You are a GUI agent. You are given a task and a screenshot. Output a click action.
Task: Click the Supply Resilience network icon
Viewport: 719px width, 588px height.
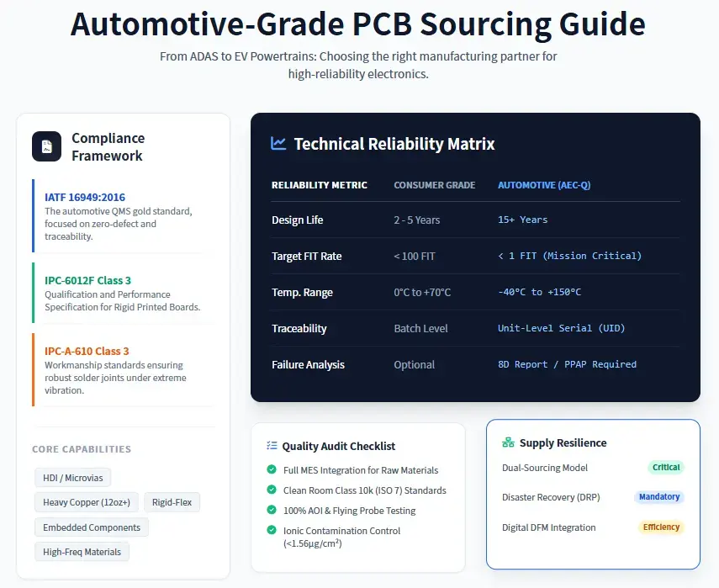point(508,442)
